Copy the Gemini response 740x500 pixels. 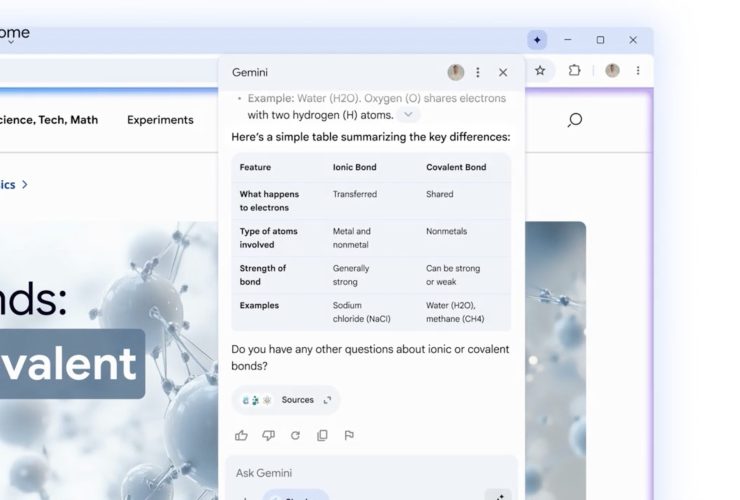point(322,435)
